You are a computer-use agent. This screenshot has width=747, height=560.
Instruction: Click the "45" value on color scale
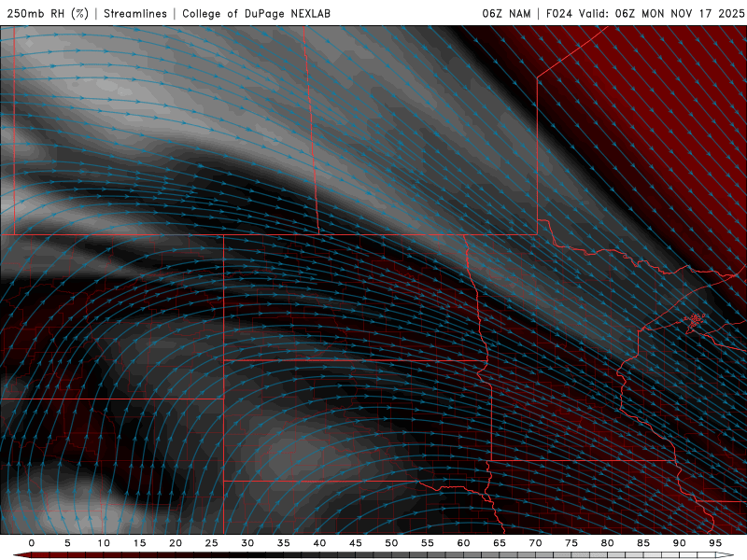tap(356, 543)
